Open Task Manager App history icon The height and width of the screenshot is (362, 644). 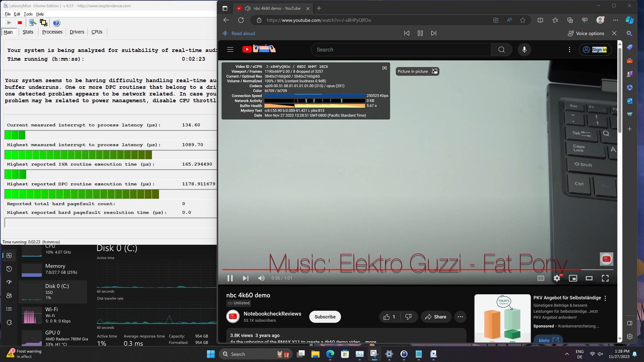(x=9, y=269)
